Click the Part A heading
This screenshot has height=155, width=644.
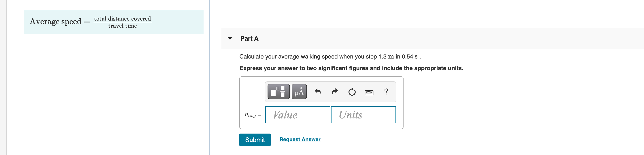249,38
